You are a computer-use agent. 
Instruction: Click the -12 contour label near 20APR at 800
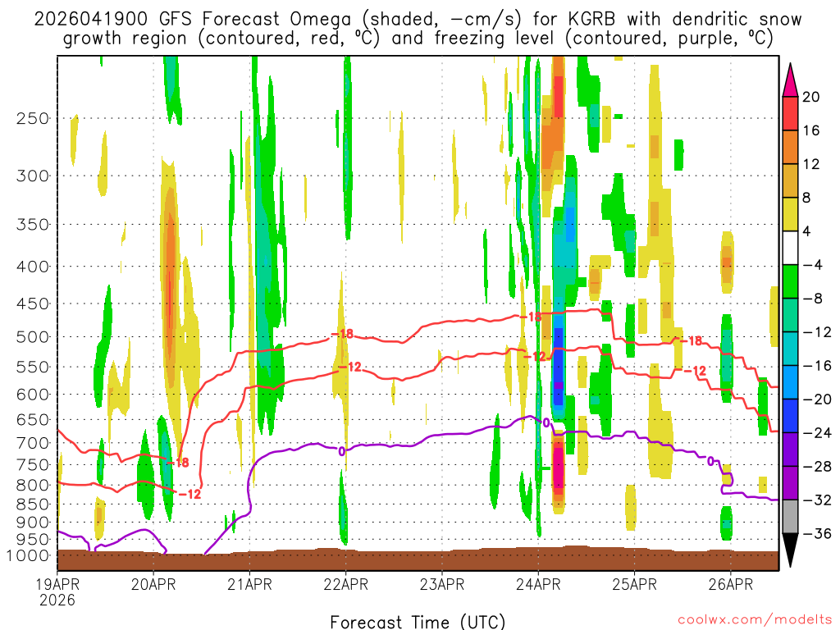click(x=189, y=494)
